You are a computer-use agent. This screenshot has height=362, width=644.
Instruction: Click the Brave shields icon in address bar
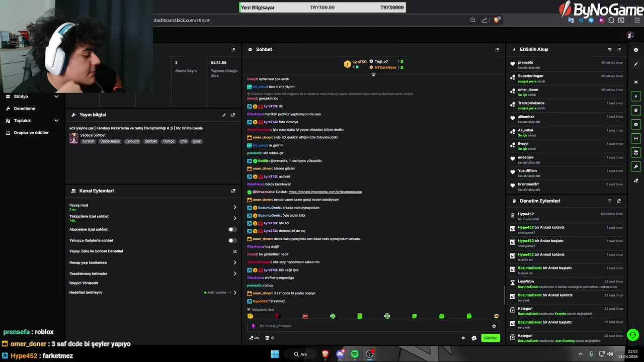pyautogui.click(x=497, y=20)
